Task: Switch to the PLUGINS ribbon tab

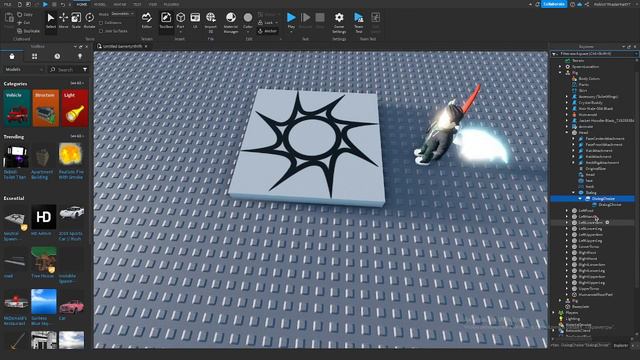Action: [171, 4]
